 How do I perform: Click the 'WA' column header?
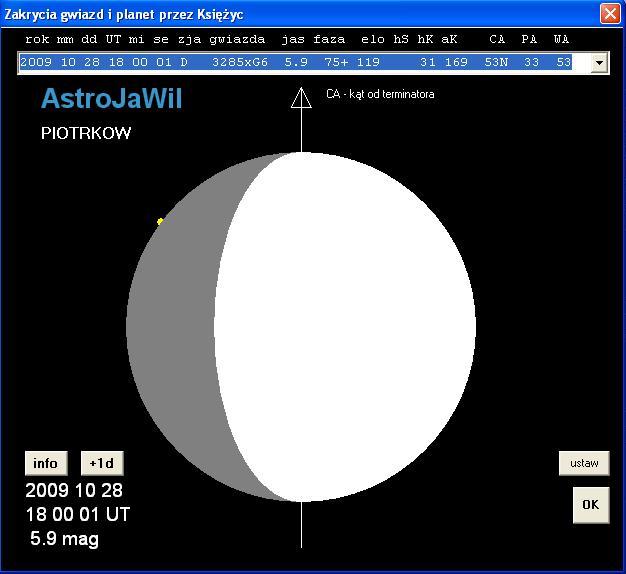tap(561, 39)
